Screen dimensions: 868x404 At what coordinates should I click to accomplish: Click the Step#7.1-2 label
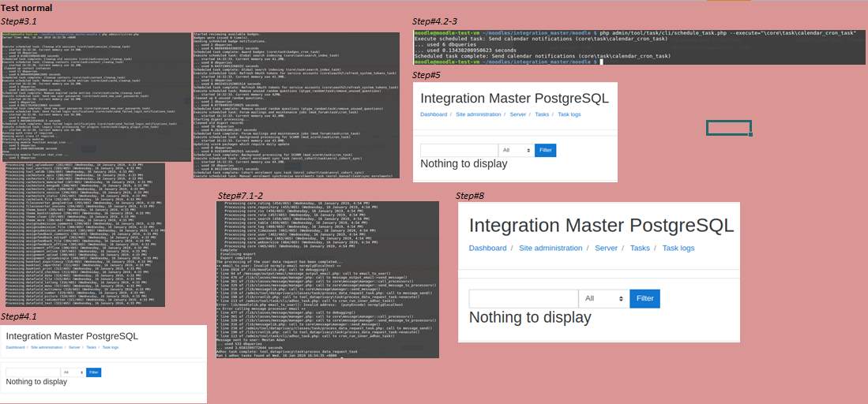240,196
